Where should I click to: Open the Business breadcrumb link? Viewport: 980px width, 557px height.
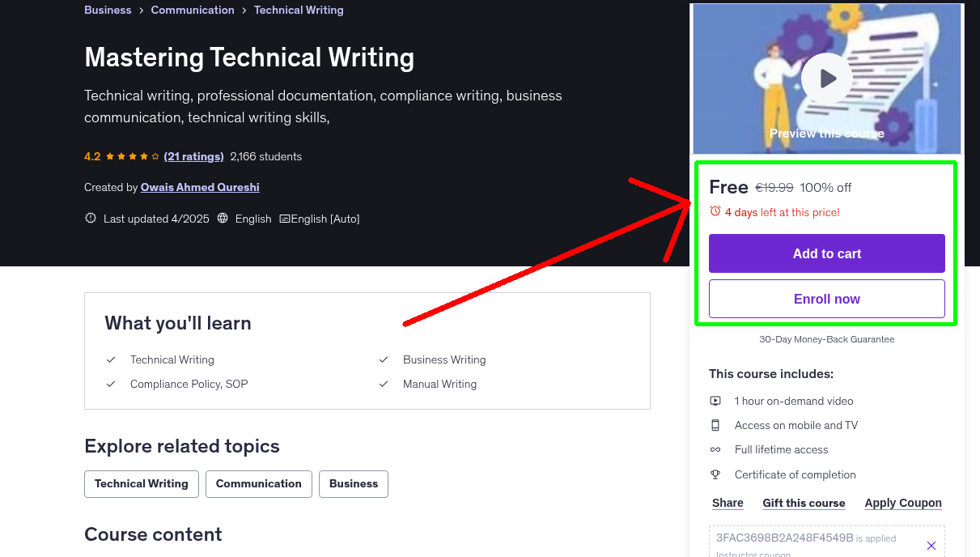(x=108, y=10)
